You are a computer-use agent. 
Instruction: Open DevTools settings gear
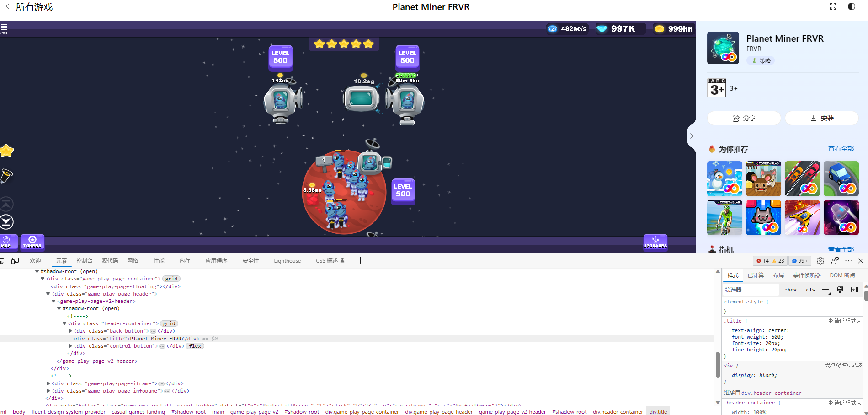pyautogui.click(x=820, y=261)
